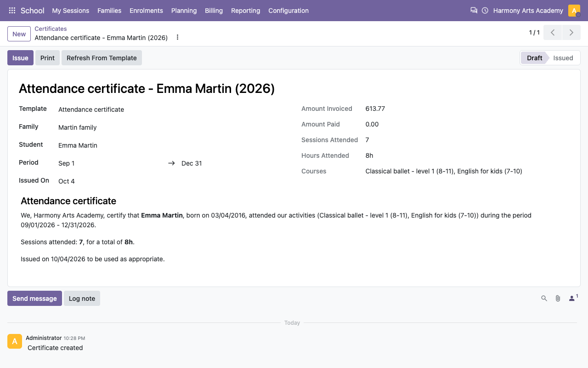
Task: Open the Configuration menu
Action: 288,11
